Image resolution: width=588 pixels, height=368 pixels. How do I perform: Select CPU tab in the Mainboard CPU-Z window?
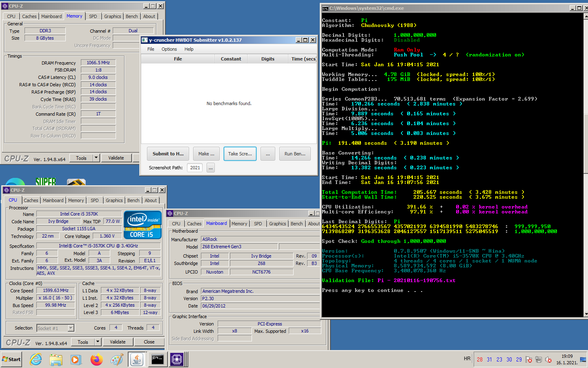pyautogui.click(x=176, y=224)
